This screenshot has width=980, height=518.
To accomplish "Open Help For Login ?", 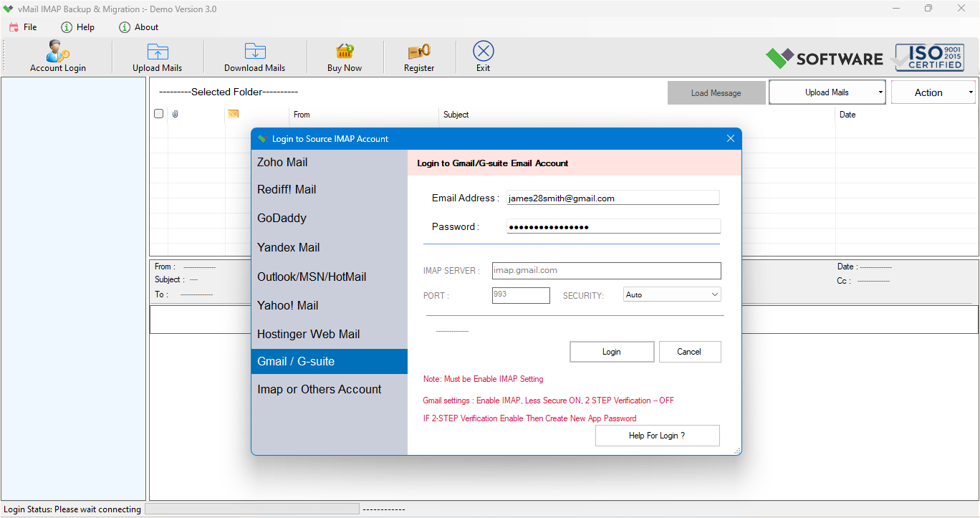I will point(657,436).
